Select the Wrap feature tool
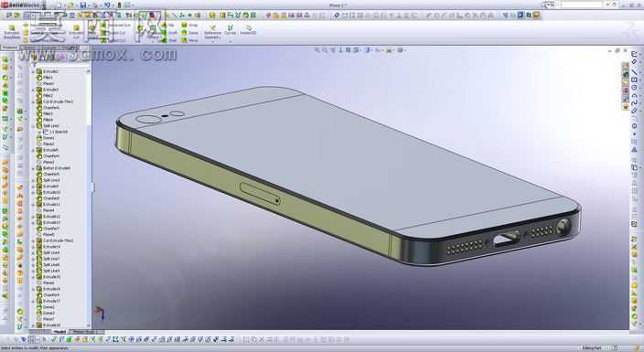This screenshot has height=352, width=644. [x=189, y=25]
